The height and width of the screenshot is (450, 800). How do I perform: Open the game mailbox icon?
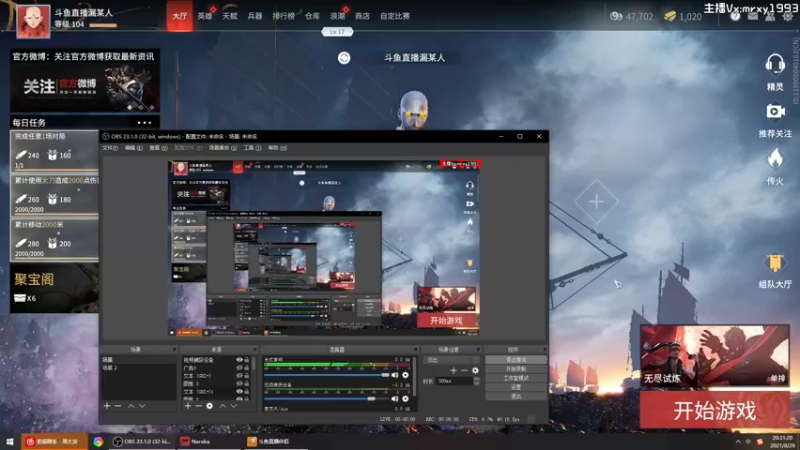coord(753,16)
